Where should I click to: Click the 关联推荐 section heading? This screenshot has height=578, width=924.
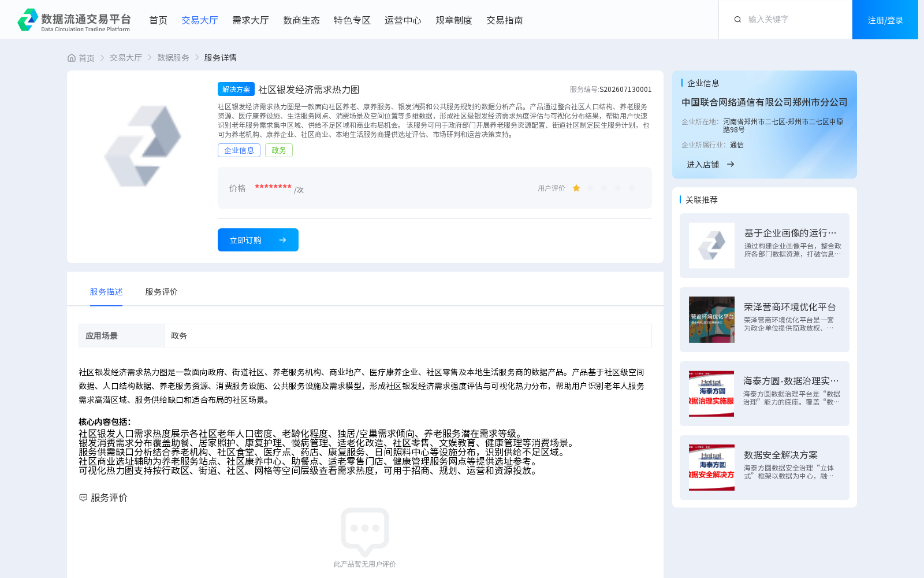tap(702, 200)
